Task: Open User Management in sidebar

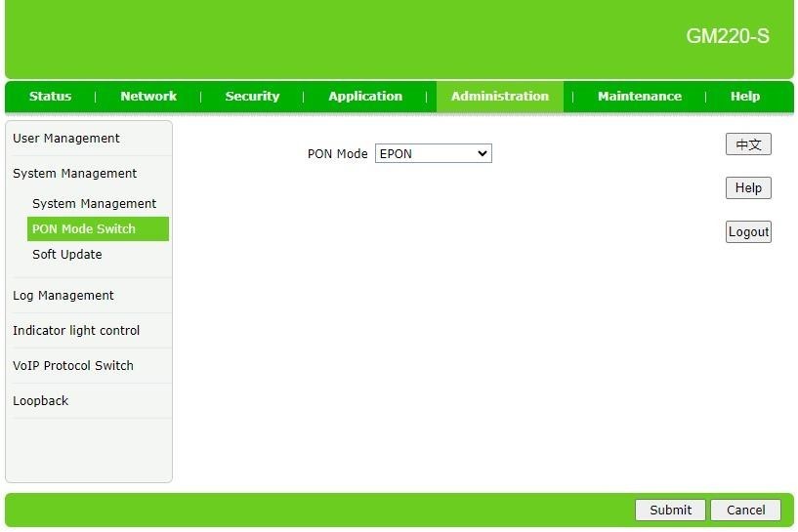Action: click(66, 139)
